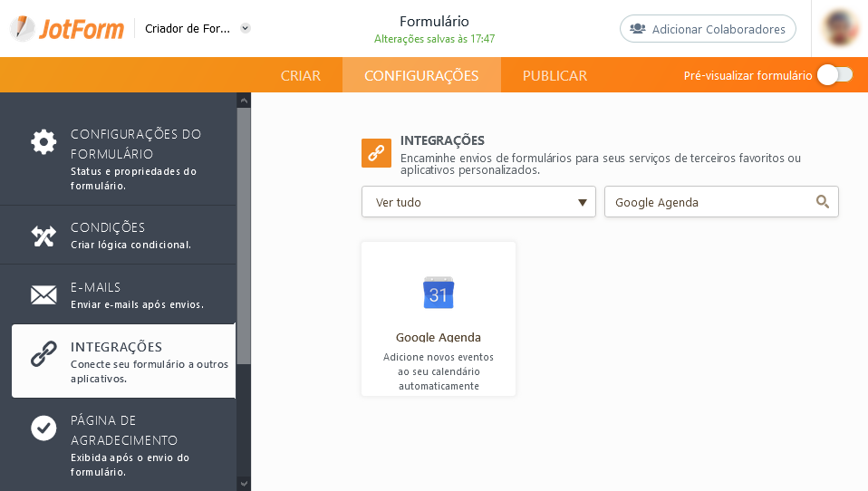The height and width of the screenshot is (491, 868).
Task: Switch to the PUBLICAR tab
Action: (555, 75)
